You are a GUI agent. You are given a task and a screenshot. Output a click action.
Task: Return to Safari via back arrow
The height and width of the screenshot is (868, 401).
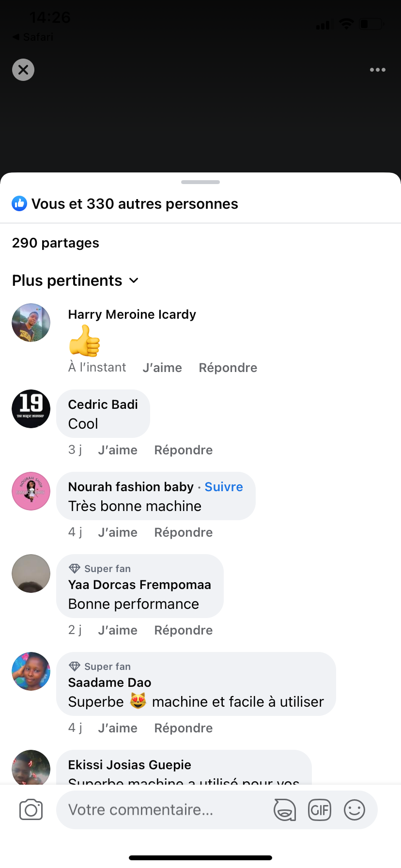[x=32, y=37]
